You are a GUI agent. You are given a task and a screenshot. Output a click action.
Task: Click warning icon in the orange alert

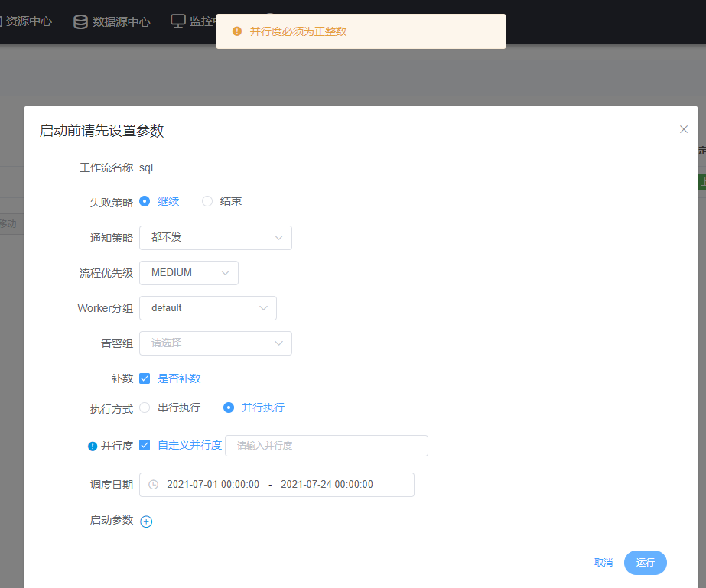[237, 31]
